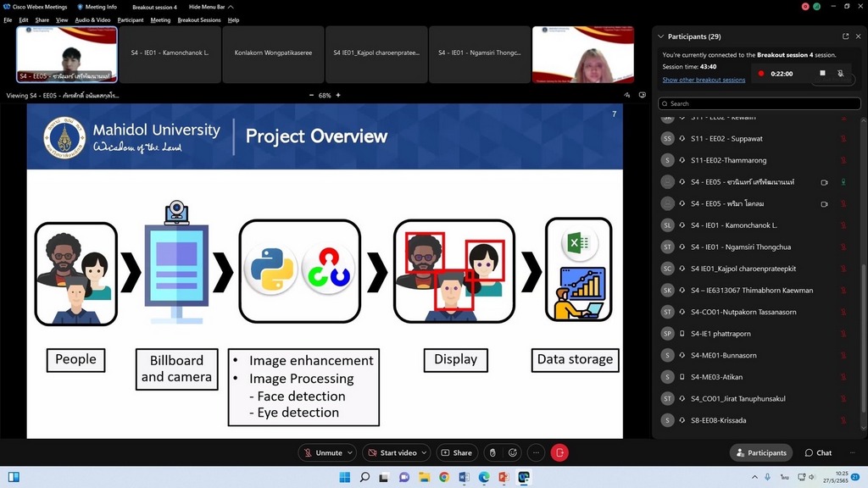The width and height of the screenshot is (868, 488).
Task: Zoom in the shared content with plus
Action: 338,96
